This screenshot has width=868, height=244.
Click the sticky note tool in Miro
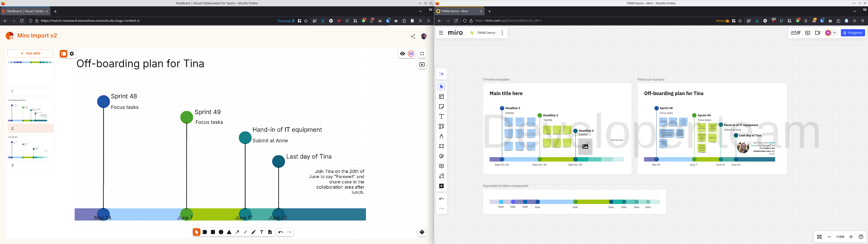(x=441, y=106)
